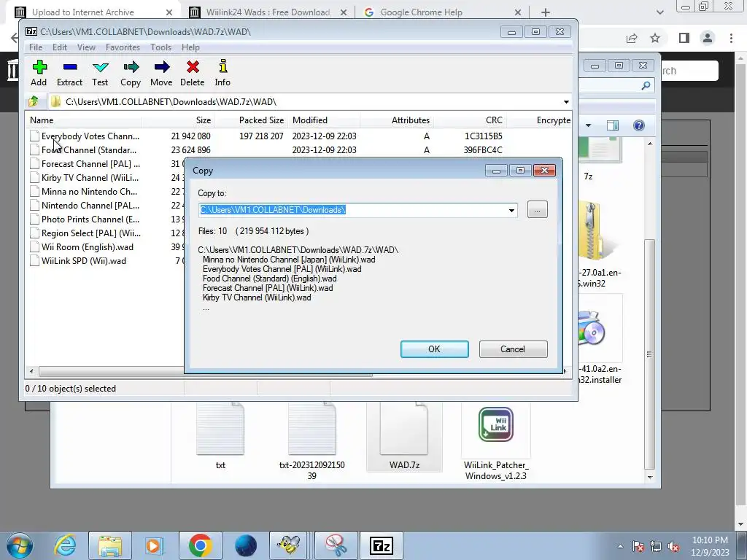
Task: Select the txt file in Explorer window
Action: pos(220,437)
